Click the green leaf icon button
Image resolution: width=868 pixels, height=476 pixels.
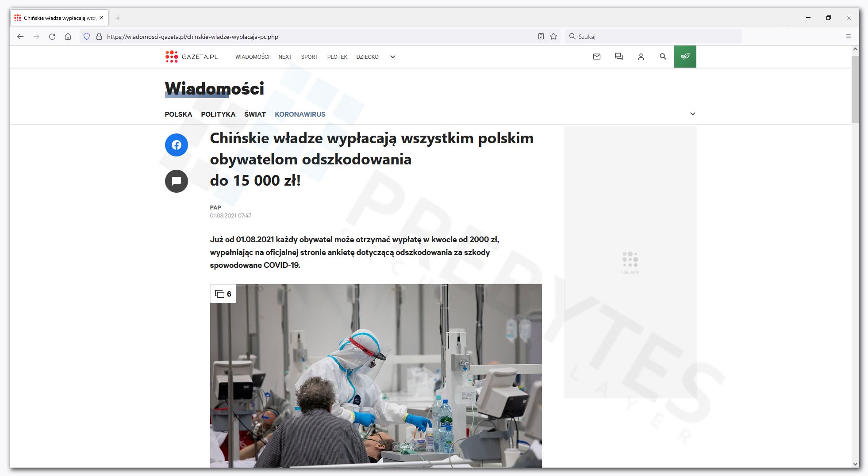pos(685,57)
